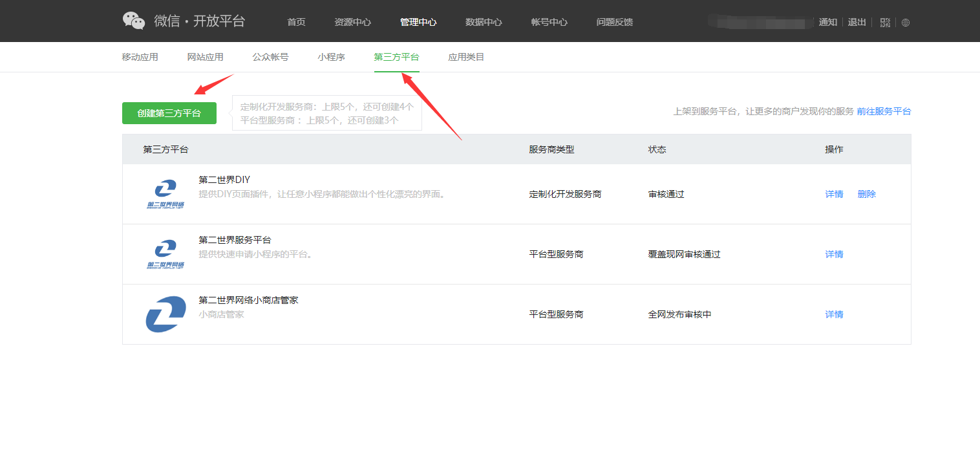The height and width of the screenshot is (474, 980).
Task: Click the 第二世界DIY platform logo
Action: 165,194
